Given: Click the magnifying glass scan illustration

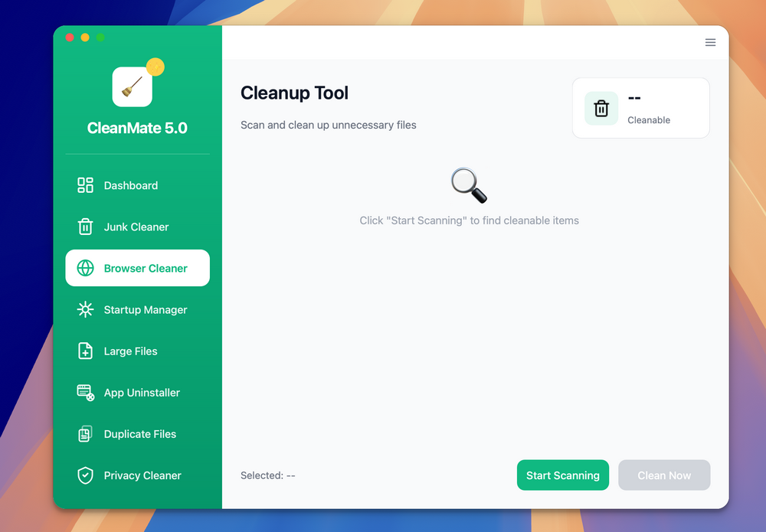Looking at the screenshot, I should click(469, 185).
